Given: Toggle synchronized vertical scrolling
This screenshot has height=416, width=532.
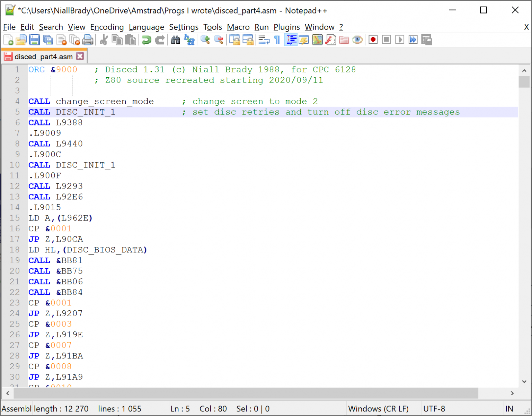Looking at the screenshot, I should (x=234, y=40).
